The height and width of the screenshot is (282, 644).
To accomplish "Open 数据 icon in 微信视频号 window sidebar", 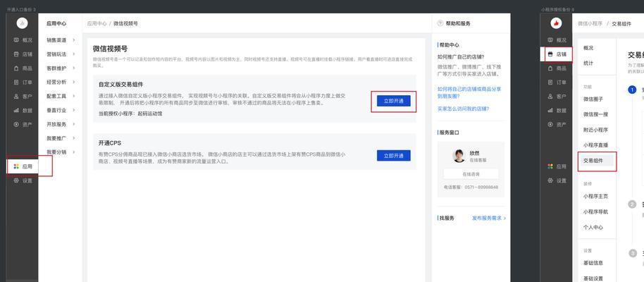I will point(16,110).
